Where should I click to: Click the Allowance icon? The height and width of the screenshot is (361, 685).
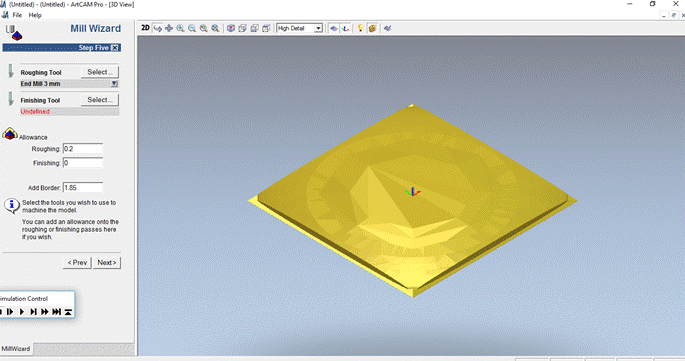(10, 133)
